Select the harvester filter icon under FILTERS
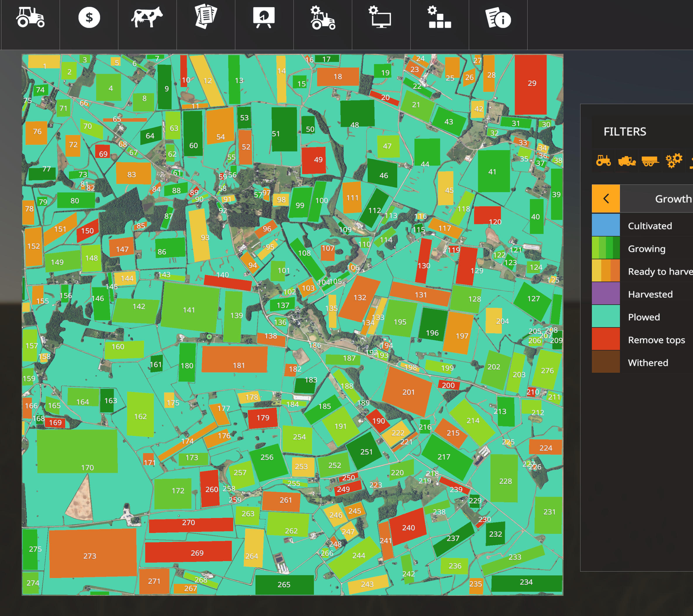Viewport: 693px width, 616px height. 627,161
